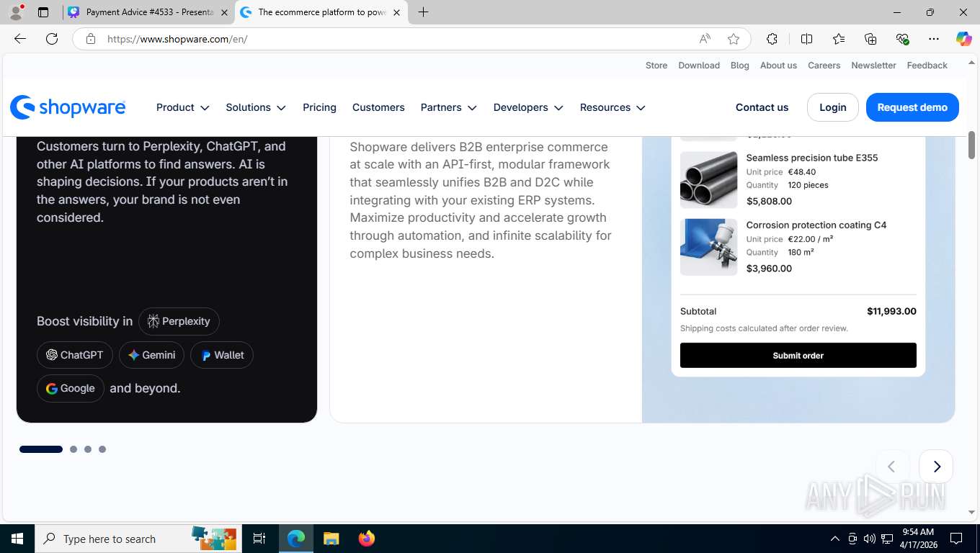980x553 pixels.
Task: View site information padlock icon
Action: point(90,39)
